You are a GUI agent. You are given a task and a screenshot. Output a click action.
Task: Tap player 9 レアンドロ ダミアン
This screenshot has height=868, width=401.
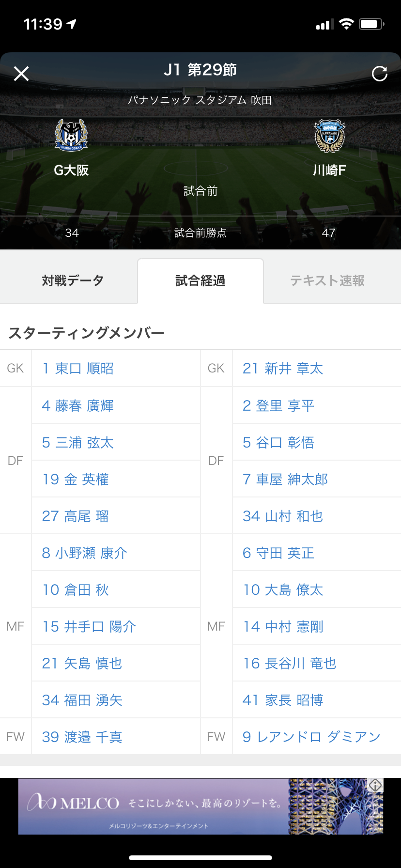[x=311, y=737]
